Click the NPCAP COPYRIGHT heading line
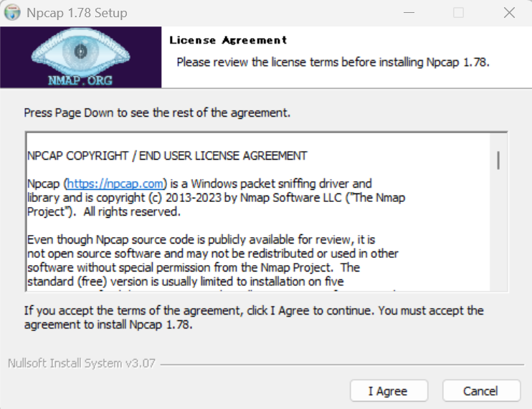Screen dimensions: 532x409 [x=167, y=155]
